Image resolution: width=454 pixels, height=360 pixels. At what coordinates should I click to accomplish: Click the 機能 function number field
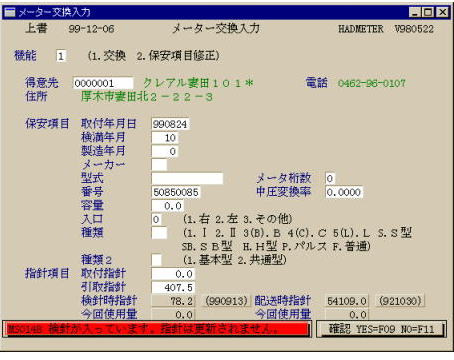point(61,56)
